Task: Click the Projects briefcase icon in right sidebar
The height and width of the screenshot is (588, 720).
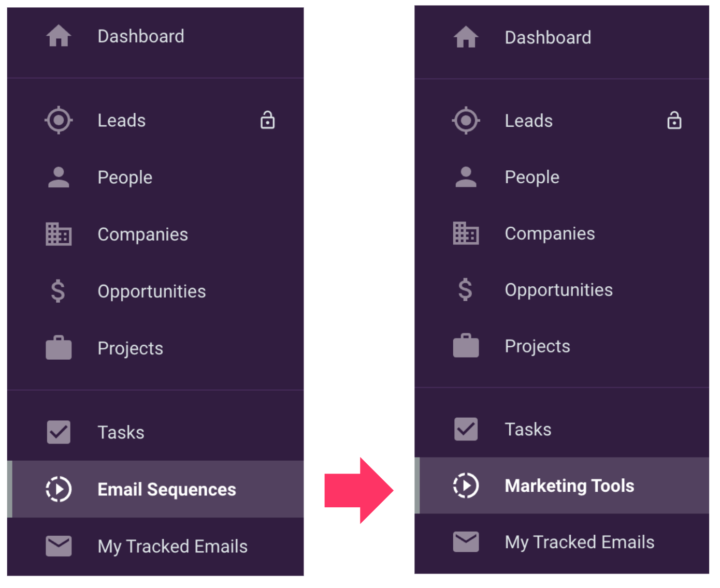Action: (x=466, y=346)
